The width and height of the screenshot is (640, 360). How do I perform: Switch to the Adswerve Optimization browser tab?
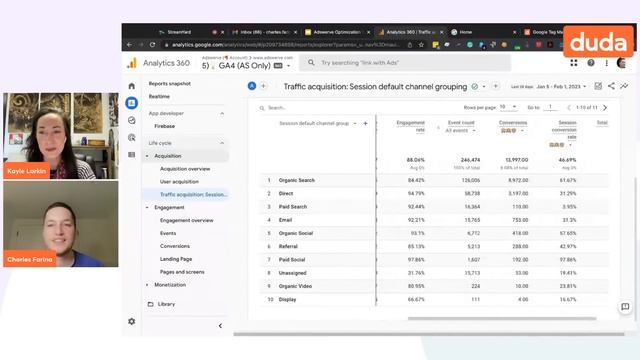[337, 32]
